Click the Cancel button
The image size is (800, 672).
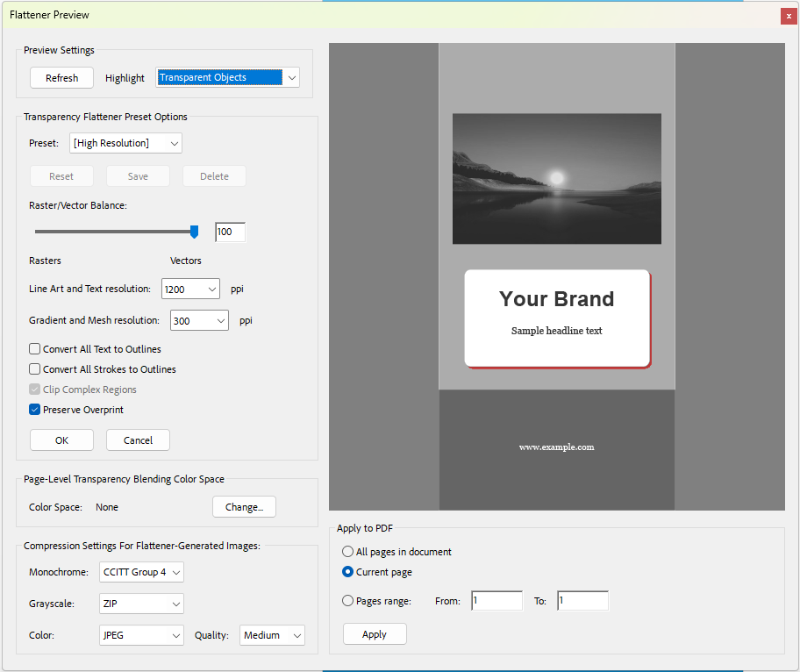point(138,440)
